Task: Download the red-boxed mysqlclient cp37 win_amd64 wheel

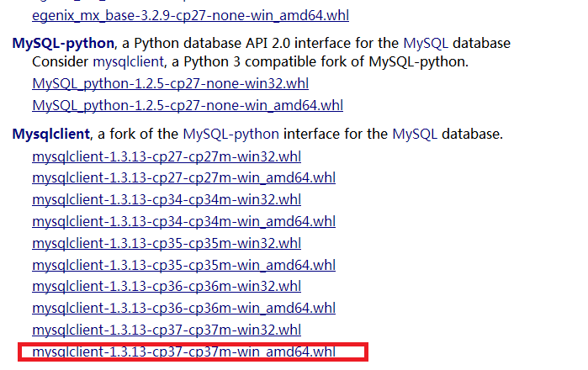Action: [x=183, y=352]
